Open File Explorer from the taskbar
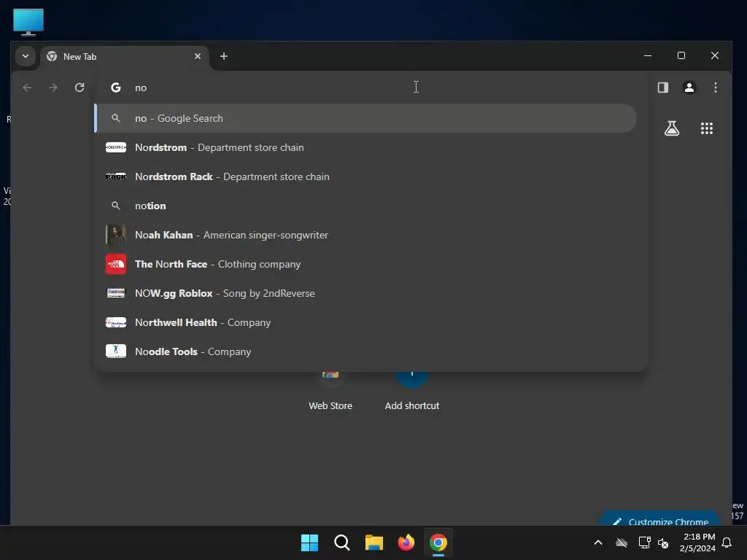Viewport: 747px width, 560px height. [x=374, y=542]
